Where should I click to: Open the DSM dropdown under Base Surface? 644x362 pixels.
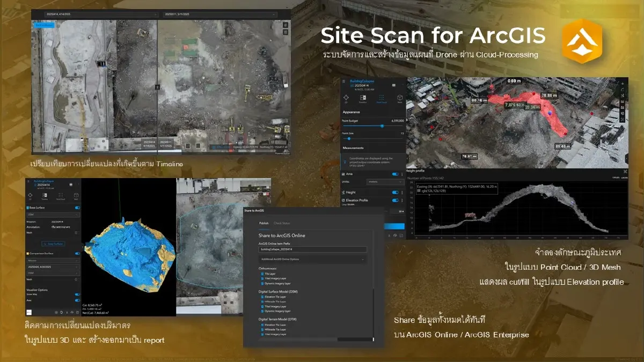pos(52,215)
